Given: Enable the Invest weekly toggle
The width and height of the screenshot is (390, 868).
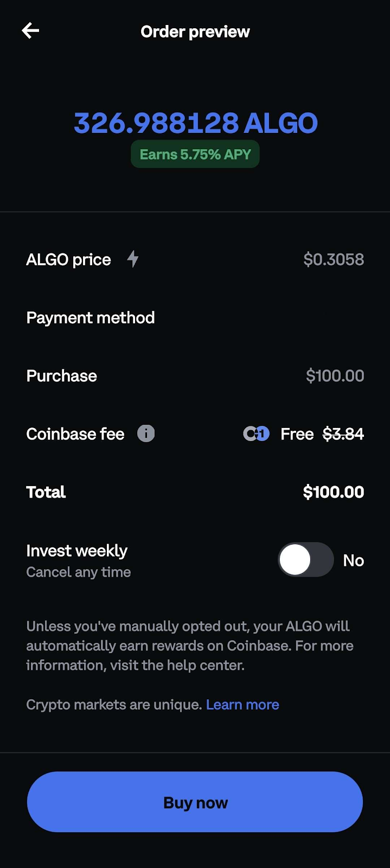Looking at the screenshot, I should click(305, 560).
